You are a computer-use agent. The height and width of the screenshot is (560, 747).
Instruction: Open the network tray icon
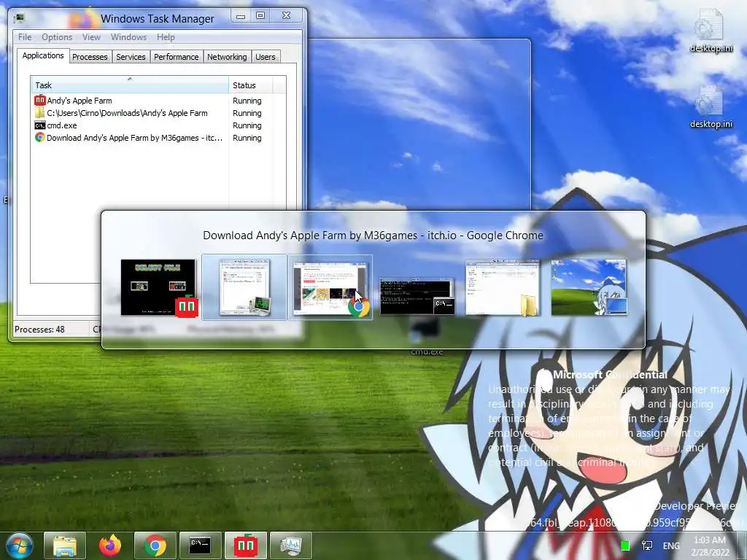(x=647, y=545)
